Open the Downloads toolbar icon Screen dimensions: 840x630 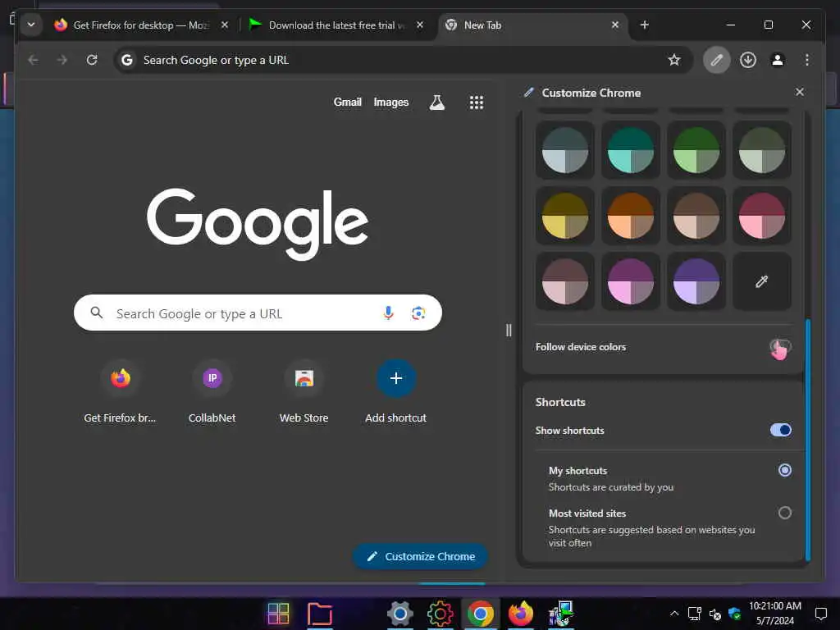(748, 59)
